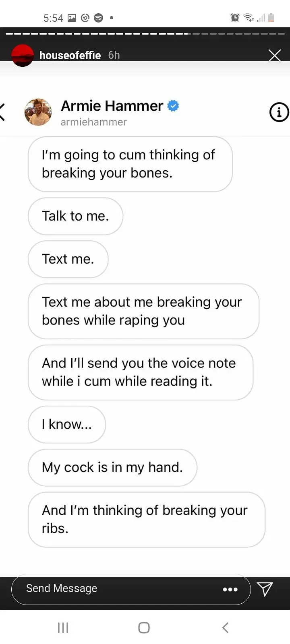Tap the "Text me." message bubble
The width and height of the screenshot is (290, 644).
pos(68,259)
